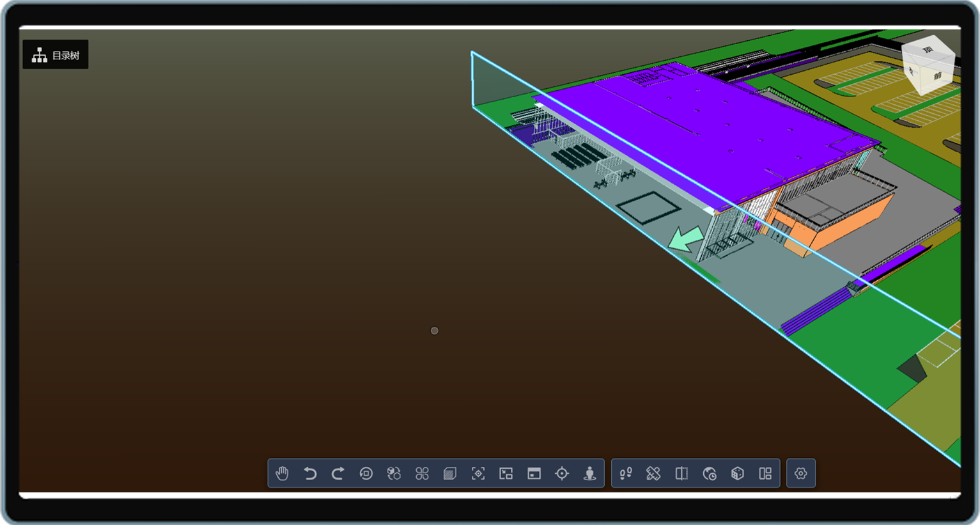Reset view with circular arrow icon
Viewport: 980px width, 525px height.
click(366, 473)
